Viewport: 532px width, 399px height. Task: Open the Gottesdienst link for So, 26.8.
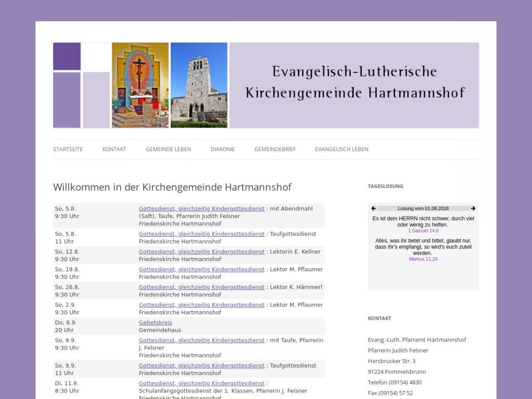click(201, 287)
